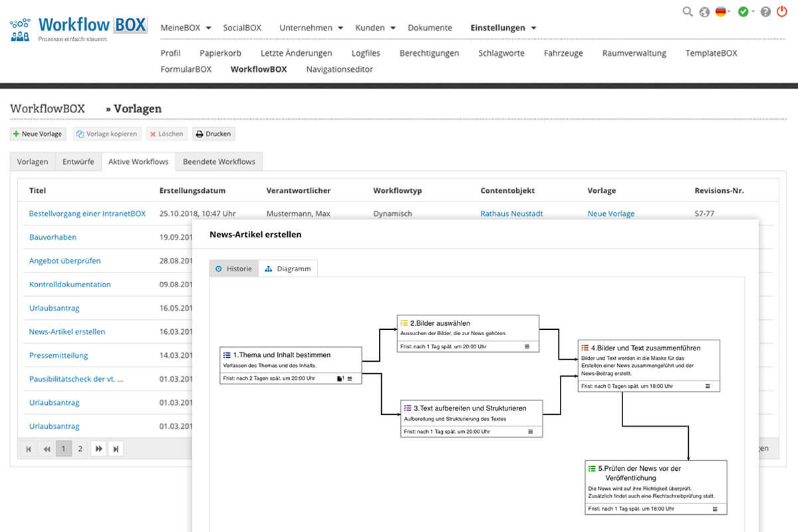Expand the green checkmark status dropdown
The width and height of the screenshot is (798, 532).
(746, 12)
